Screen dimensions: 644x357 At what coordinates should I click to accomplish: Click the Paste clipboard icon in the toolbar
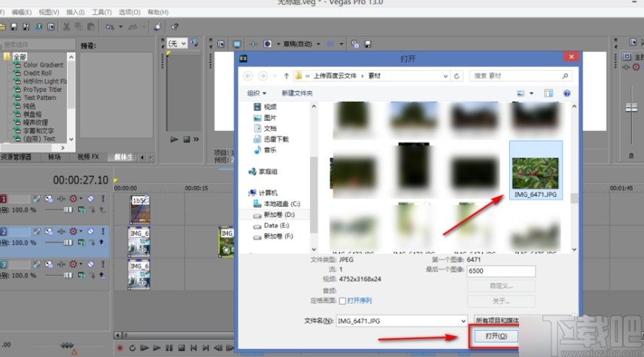[x=91, y=27]
